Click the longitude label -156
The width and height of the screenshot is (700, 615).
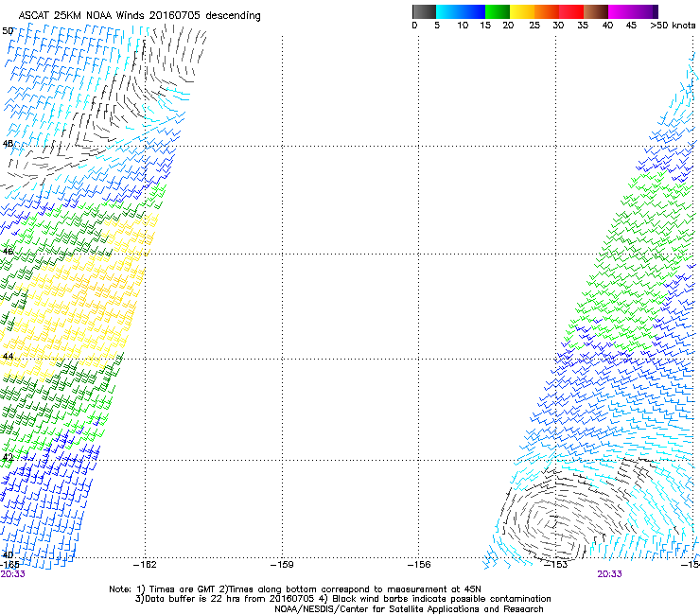pos(419,565)
